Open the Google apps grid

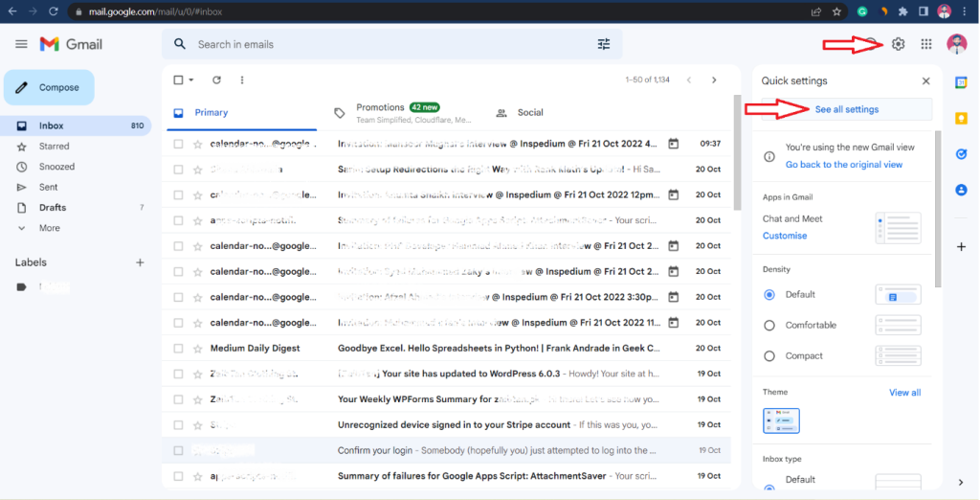[926, 44]
